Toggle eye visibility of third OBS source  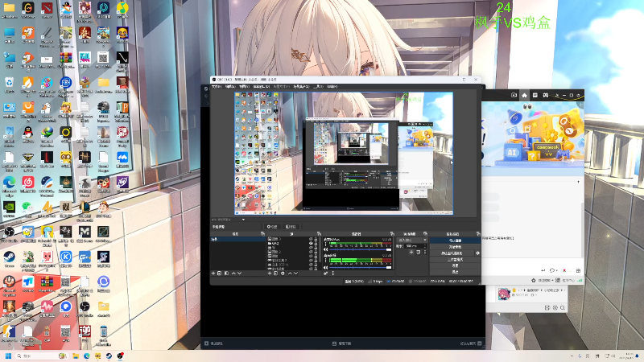click(x=311, y=248)
